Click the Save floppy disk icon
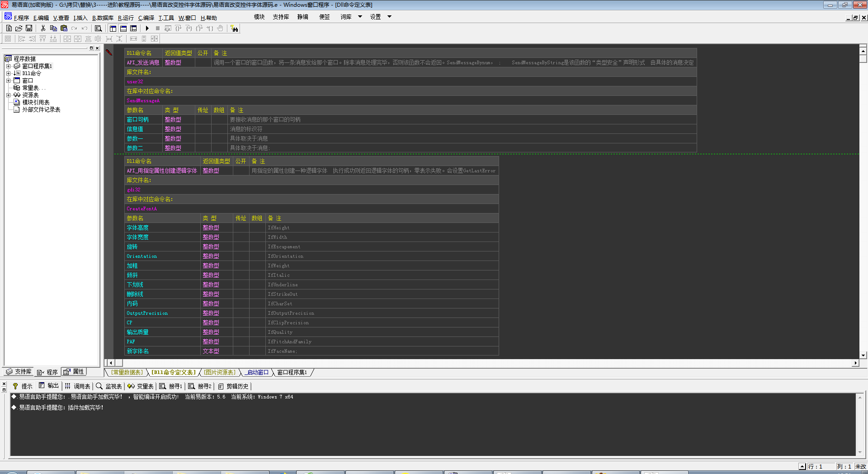868x474 pixels. (29, 28)
